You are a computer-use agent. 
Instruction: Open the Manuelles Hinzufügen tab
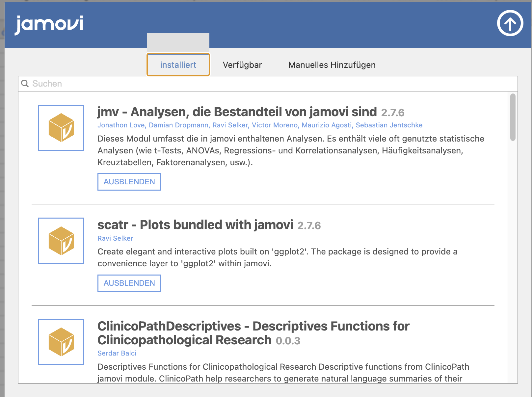332,65
